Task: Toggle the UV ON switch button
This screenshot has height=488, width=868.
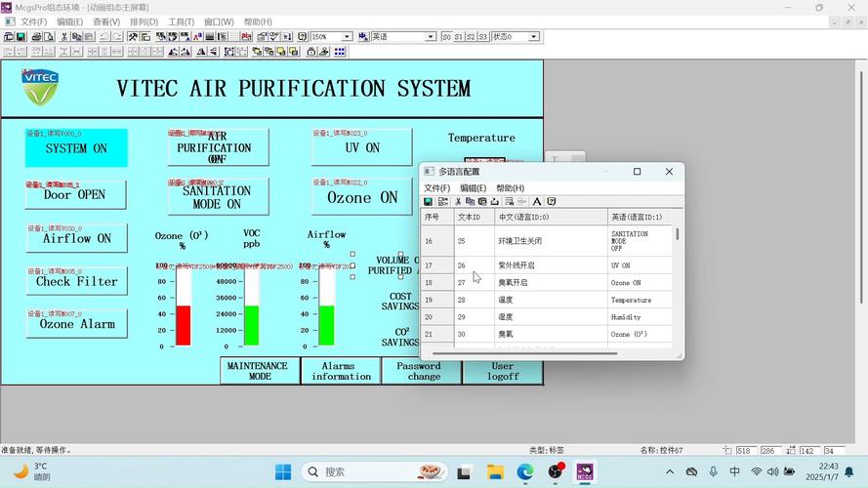Action: pyautogui.click(x=362, y=148)
